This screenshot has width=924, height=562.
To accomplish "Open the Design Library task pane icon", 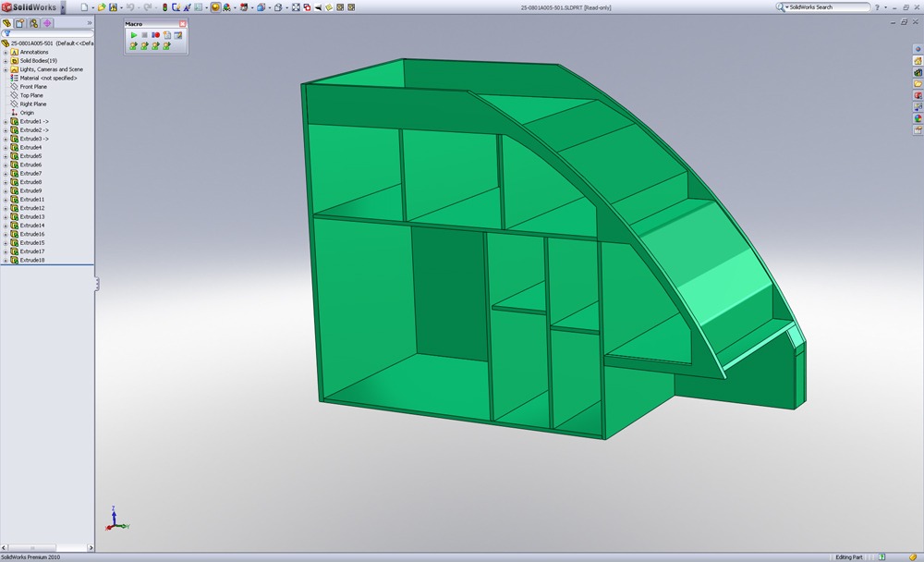I will (918, 72).
